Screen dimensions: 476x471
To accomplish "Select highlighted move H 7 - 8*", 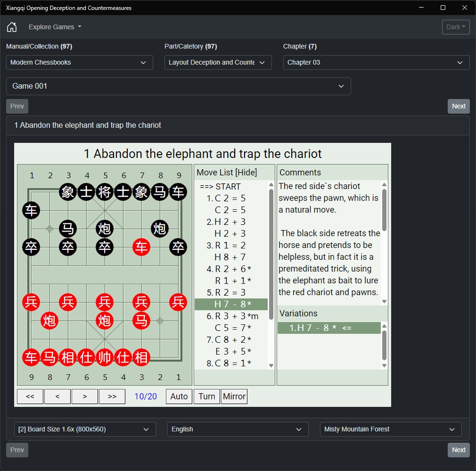I will (x=231, y=304).
